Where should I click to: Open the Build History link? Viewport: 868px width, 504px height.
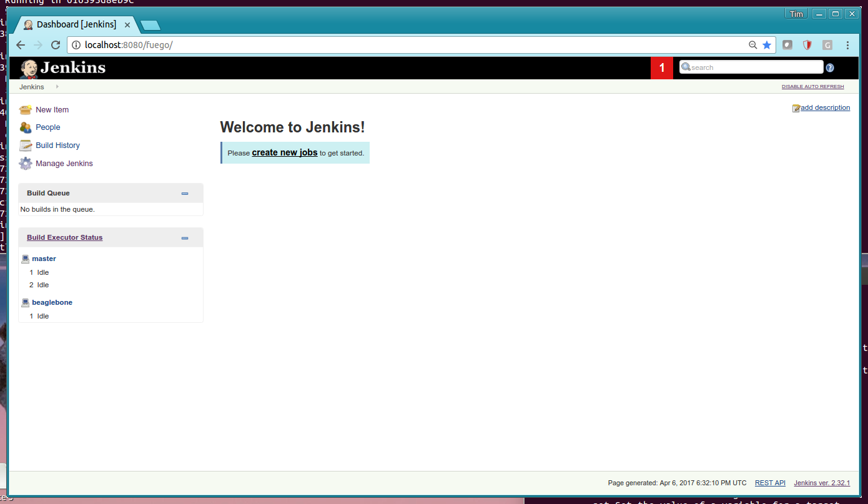click(x=58, y=146)
